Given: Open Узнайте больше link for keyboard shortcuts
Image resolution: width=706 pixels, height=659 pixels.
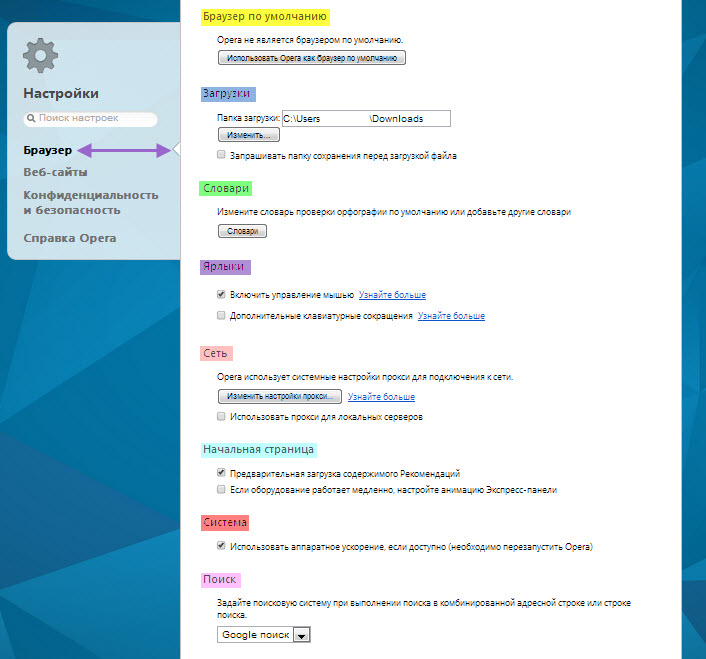Looking at the screenshot, I should tap(451, 316).
